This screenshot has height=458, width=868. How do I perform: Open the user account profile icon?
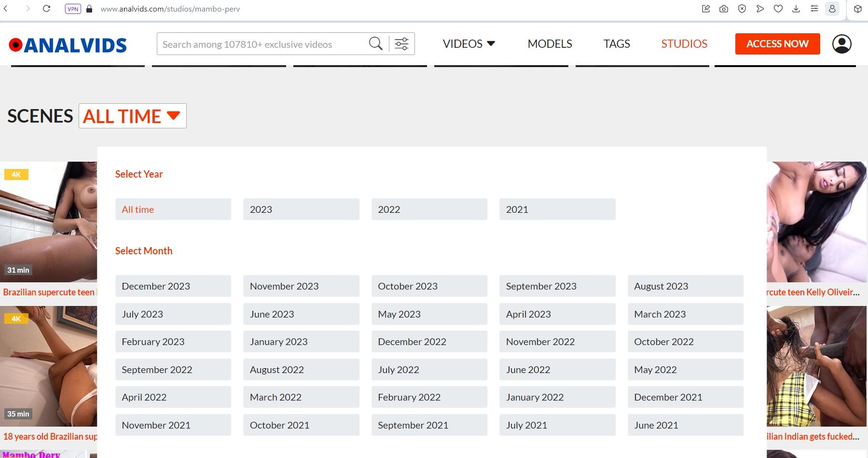[x=841, y=44]
